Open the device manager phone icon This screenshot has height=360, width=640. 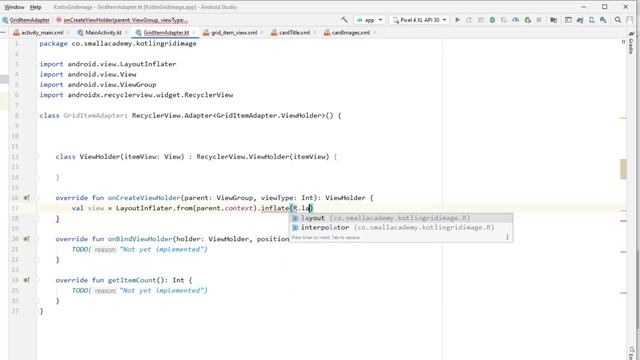(x=591, y=20)
